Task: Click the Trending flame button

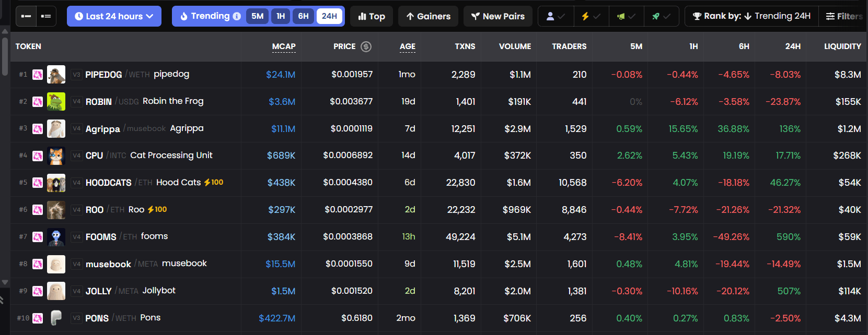Action: [x=205, y=16]
